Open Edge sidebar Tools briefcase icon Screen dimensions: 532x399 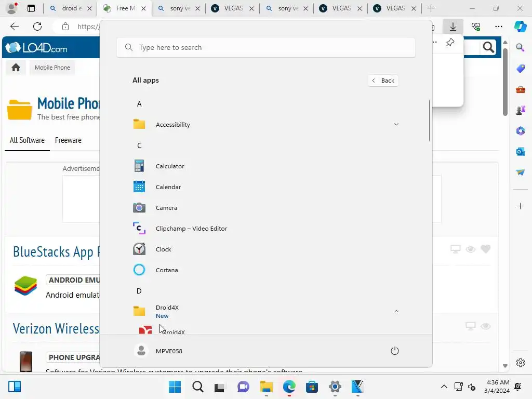(x=520, y=89)
